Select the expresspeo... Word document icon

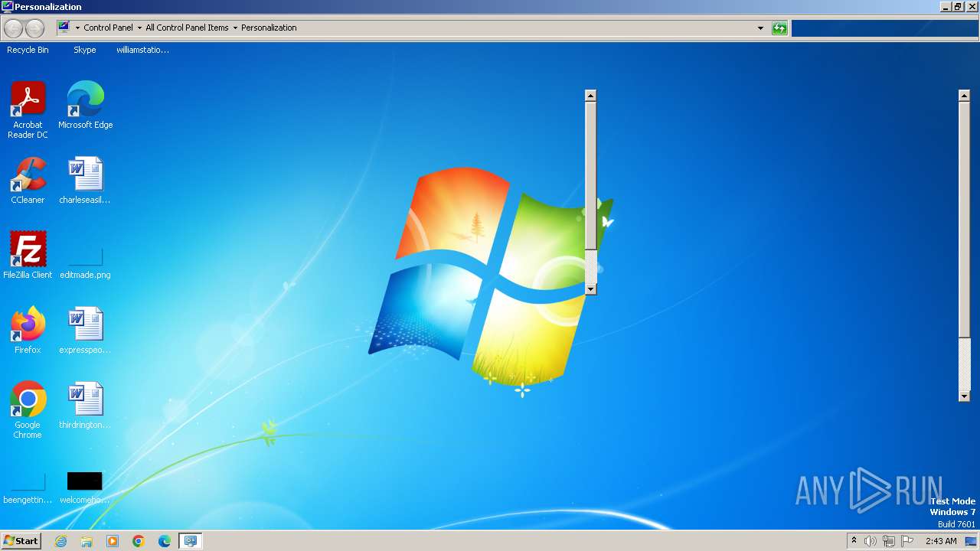point(85,331)
